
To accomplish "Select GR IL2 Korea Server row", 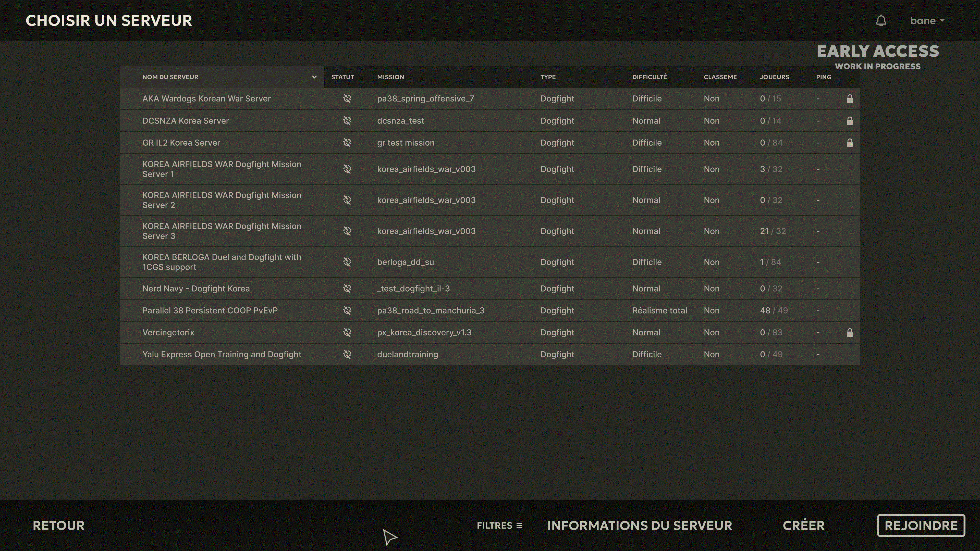I will [x=490, y=143].
